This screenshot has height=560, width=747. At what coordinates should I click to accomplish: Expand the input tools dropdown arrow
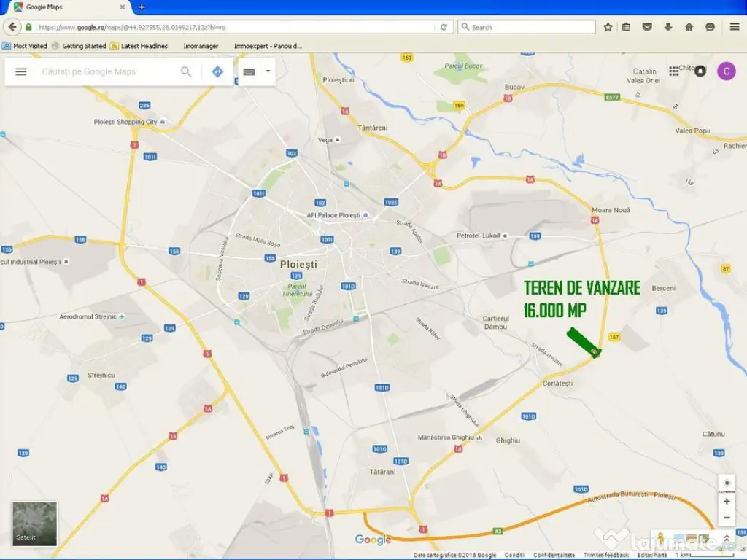[x=268, y=71]
